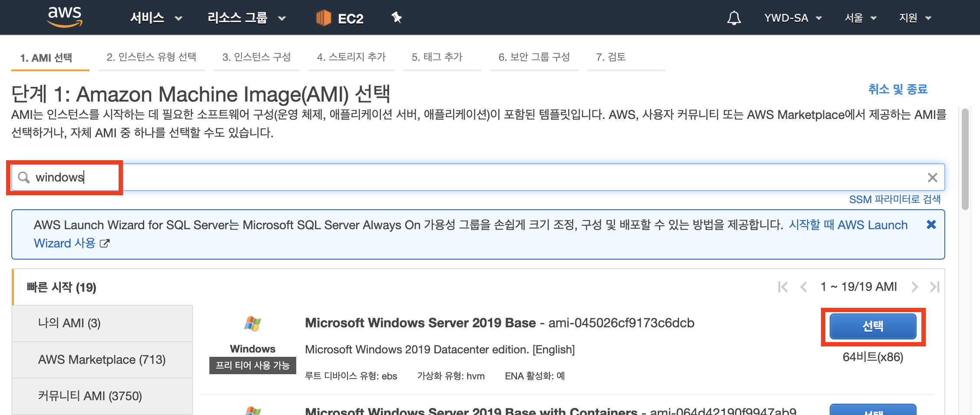Click the Server 2019 Base with Containers title

click(x=471, y=411)
